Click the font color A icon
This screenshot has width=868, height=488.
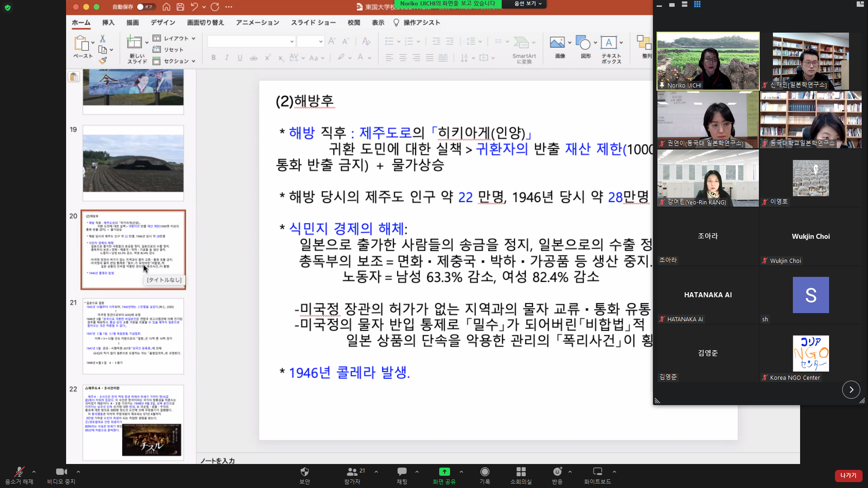coord(360,58)
